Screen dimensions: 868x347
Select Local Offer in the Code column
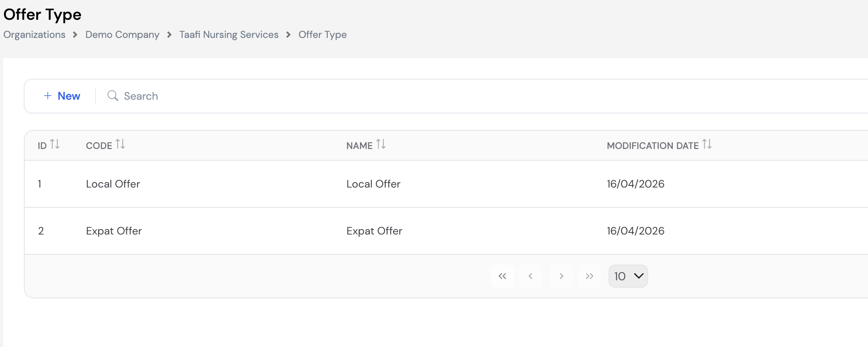(x=113, y=184)
